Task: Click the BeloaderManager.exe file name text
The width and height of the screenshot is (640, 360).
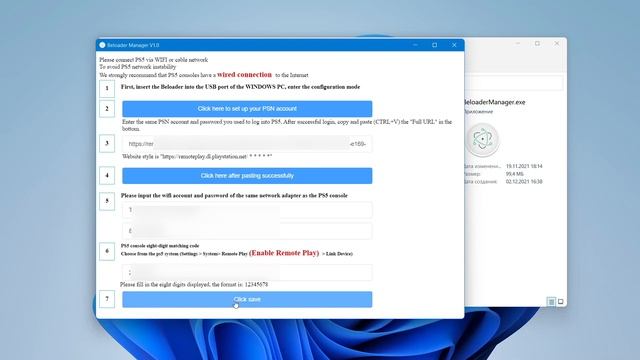Action: click(495, 102)
